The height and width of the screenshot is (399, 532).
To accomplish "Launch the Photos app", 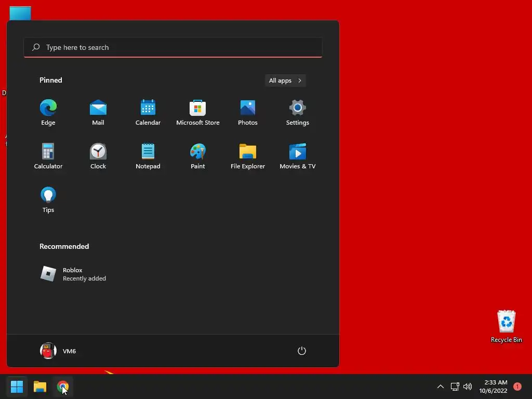I will [248, 113].
